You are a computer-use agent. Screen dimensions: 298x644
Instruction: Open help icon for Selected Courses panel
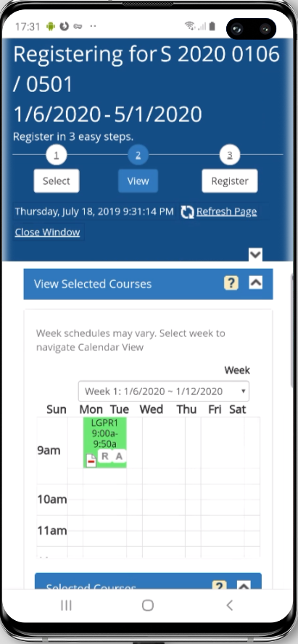pos(220,585)
